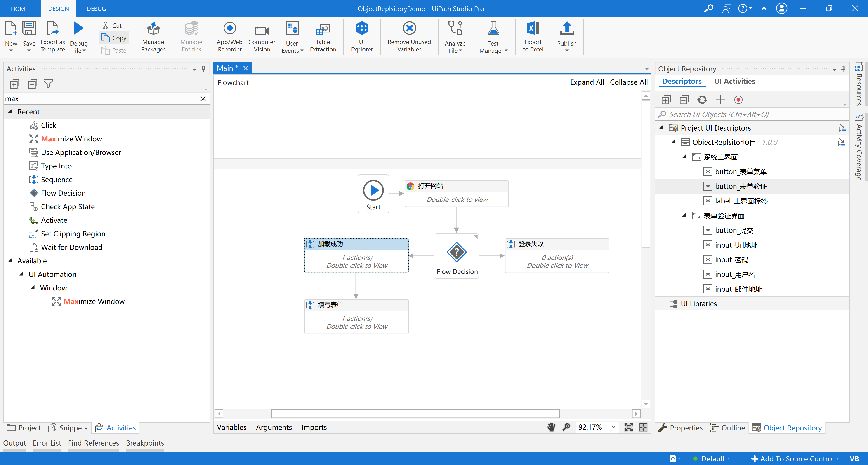
Task: Refresh the Object Repository tree
Action: coord(702,100)
